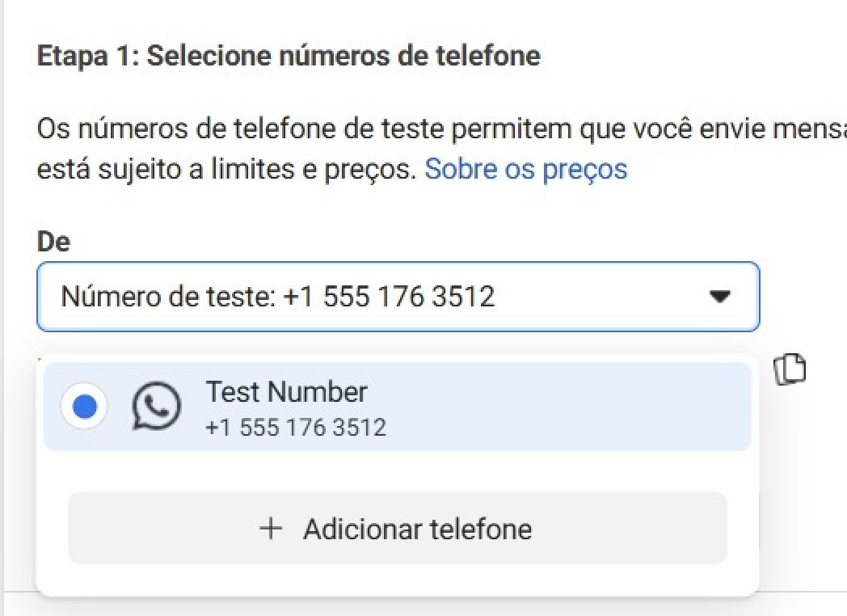
Task: Select the Test Number radio button
Action: point(83,407)
